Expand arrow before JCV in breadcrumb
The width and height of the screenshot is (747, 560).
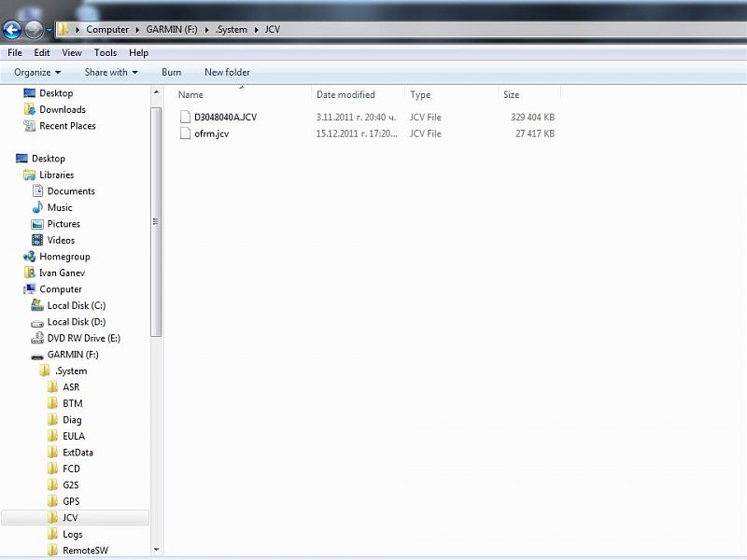coord(256,30)
